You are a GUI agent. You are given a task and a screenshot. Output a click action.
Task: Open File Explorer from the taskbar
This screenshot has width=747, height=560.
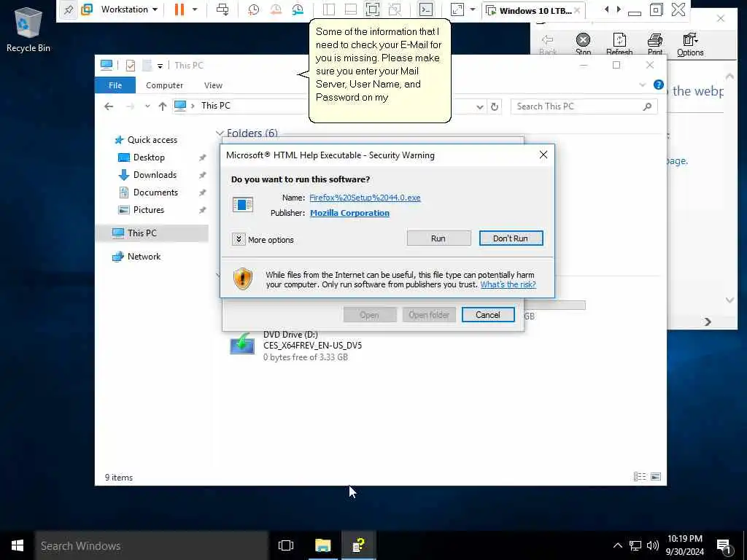pyautogui.click(x=323, y=545)
